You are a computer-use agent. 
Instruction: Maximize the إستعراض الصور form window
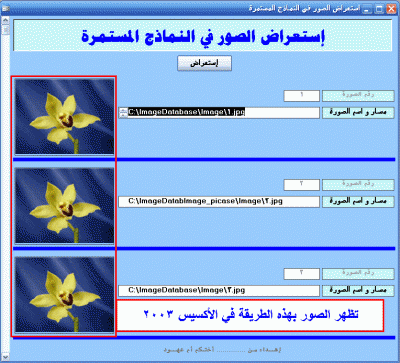pyautogui.click(x=379, y=9)
